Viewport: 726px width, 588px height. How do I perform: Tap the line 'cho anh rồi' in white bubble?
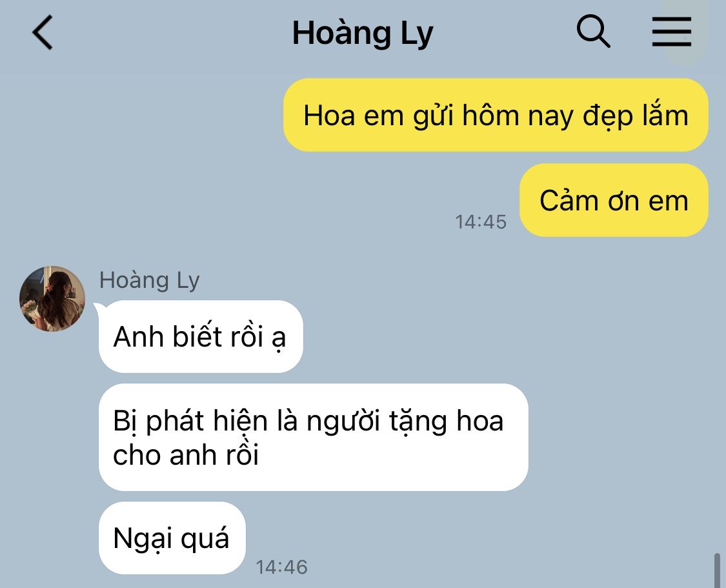[186, 454]
